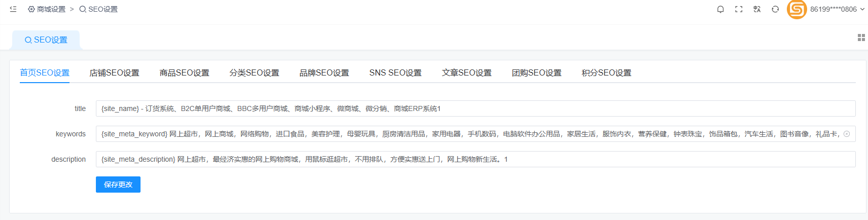Open the language translation icon

point(757,9)
